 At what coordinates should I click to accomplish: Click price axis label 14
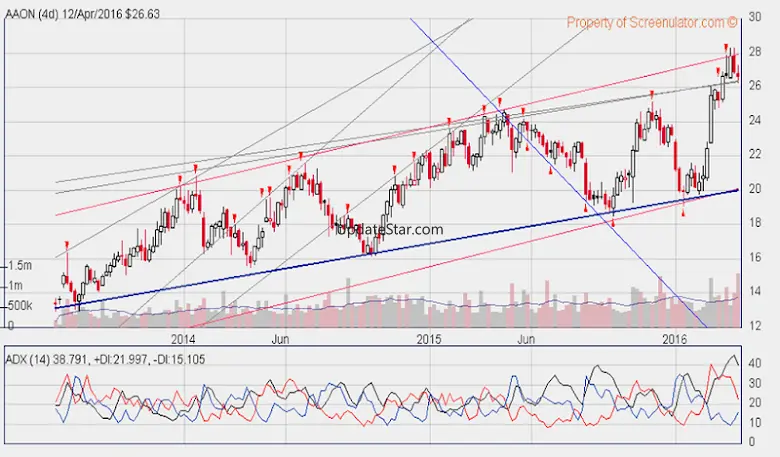(x=755, y=291)
